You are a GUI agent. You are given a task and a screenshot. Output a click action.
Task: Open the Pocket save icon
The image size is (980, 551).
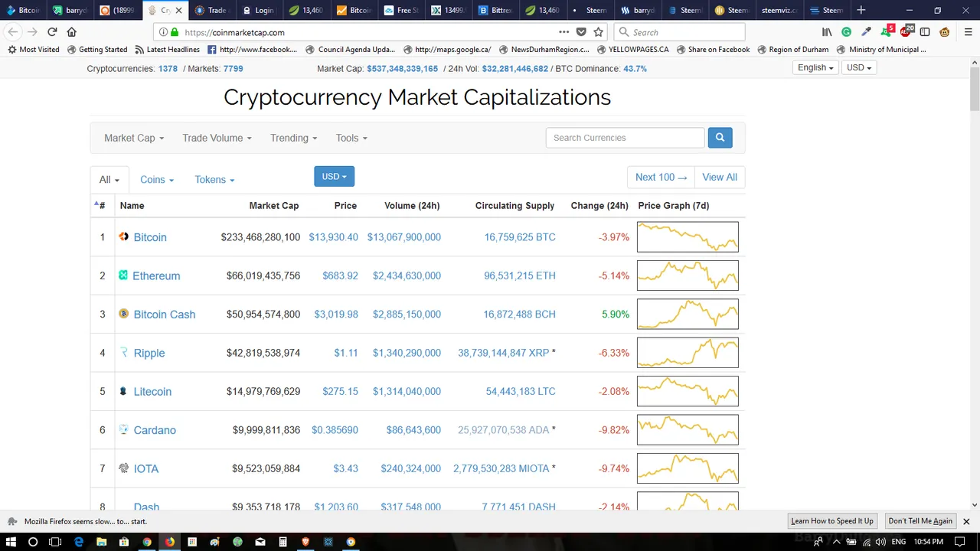581,32
